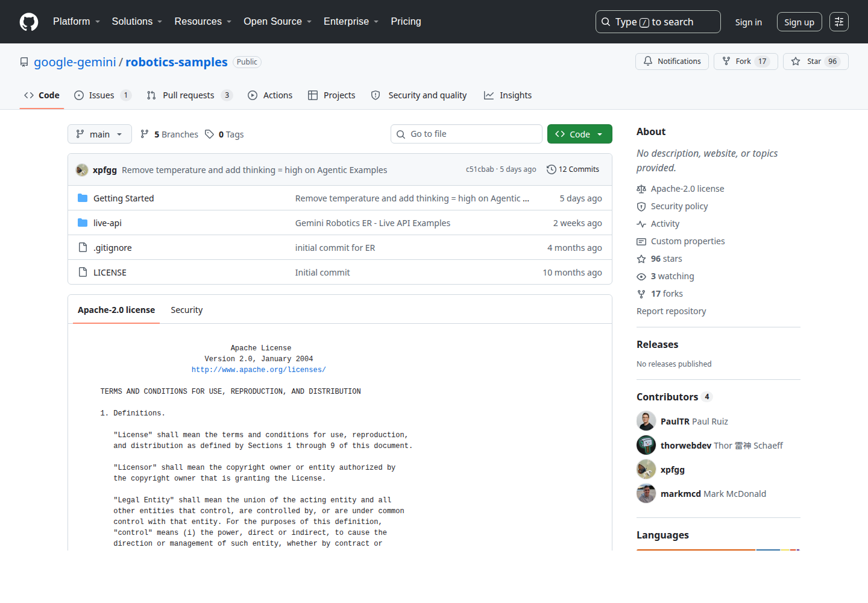Click Report repository link
This screenshot has width=868, height=603.
pyautogui.click(x=671, y=311)
